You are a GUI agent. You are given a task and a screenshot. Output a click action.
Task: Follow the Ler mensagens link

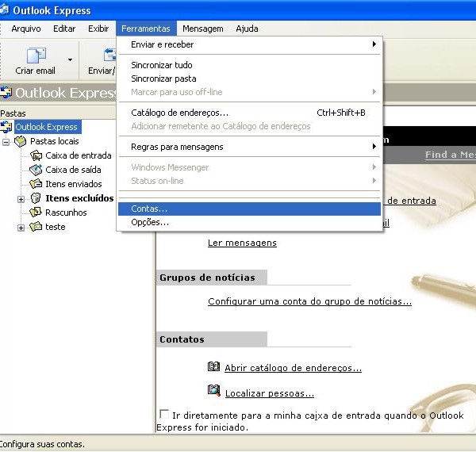click(242, 243)
